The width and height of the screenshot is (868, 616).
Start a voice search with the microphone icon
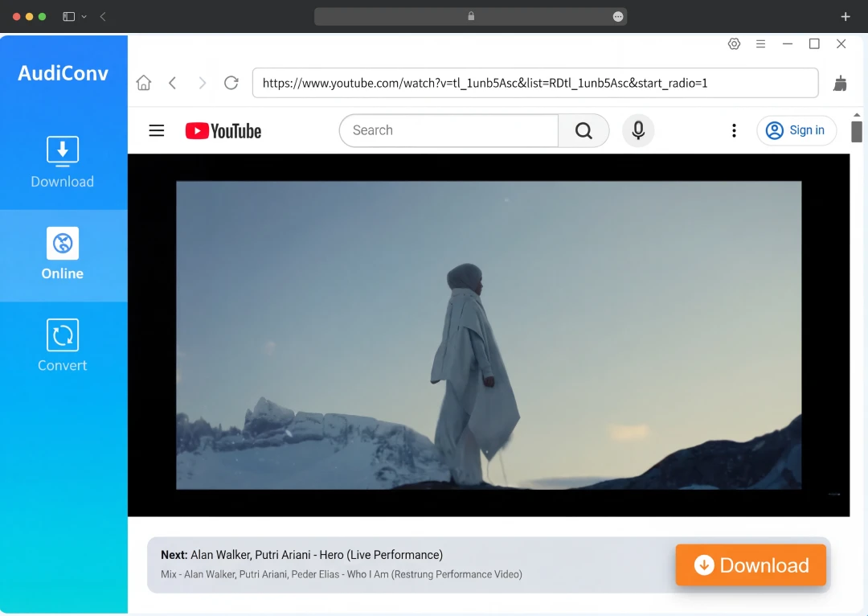pyautogui.click(x=638, y=130)
